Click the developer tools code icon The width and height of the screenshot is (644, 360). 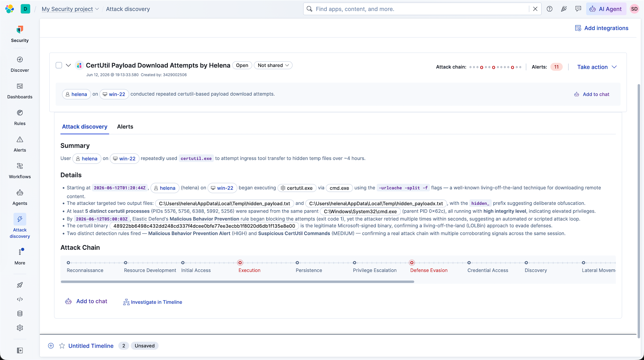(x=20, y=299)
